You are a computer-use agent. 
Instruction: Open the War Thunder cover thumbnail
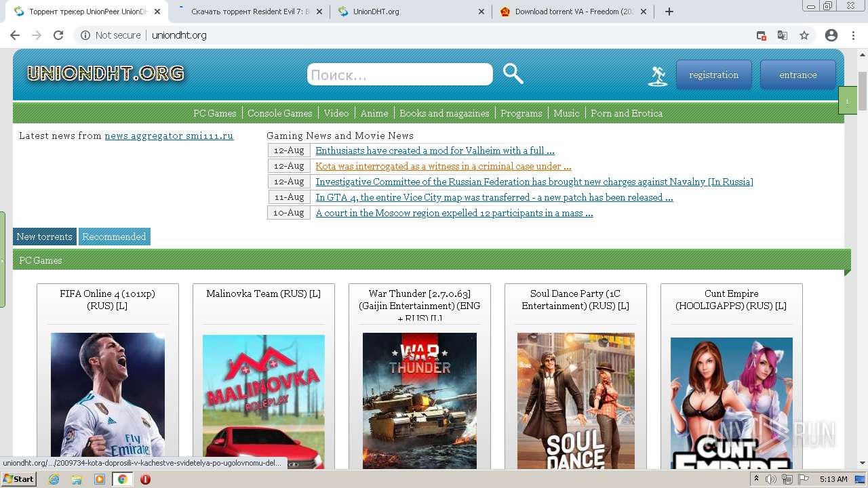(420, 400)
